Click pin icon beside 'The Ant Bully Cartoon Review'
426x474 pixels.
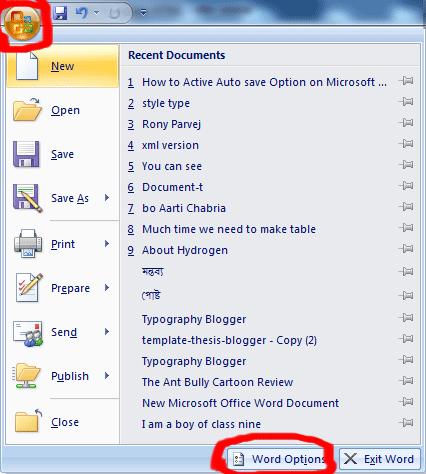coord(406,381)
